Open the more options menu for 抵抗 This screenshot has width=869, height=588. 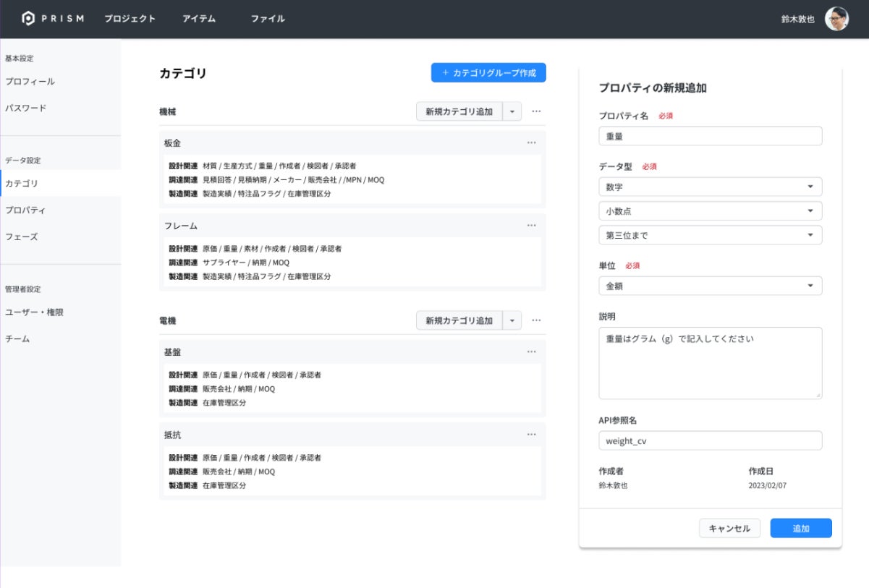coord(532,435)
